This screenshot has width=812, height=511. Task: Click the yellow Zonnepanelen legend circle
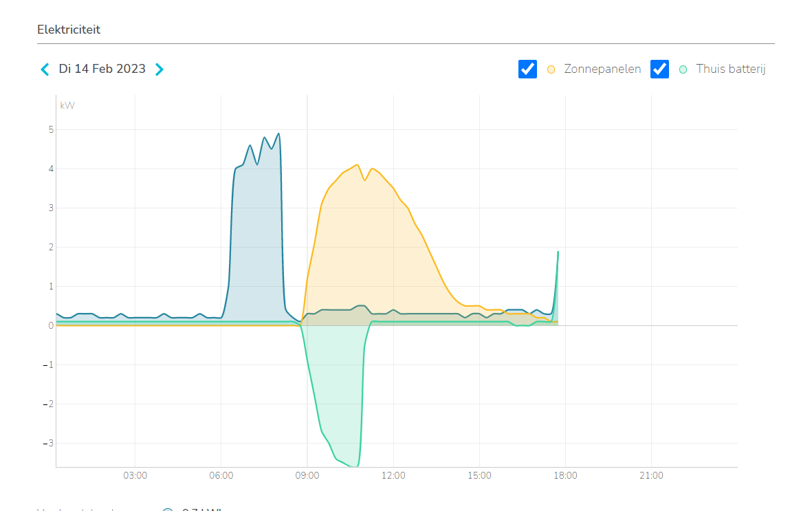pos(551,69)
